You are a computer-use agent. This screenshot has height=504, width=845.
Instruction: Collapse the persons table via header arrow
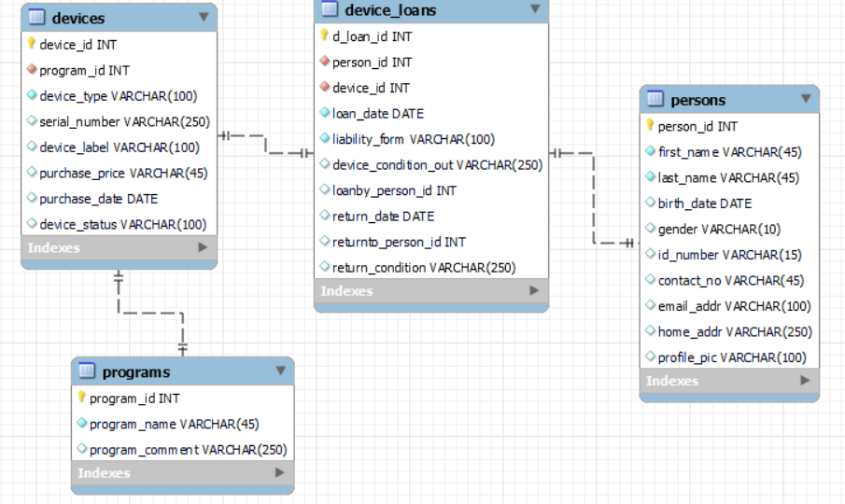(806, 99)
